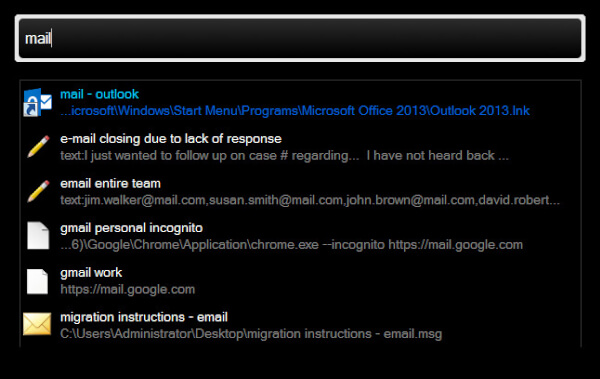Click the migration instructions - email.msg file path
This screenshot has height=379, width=600.
point(251,334)
